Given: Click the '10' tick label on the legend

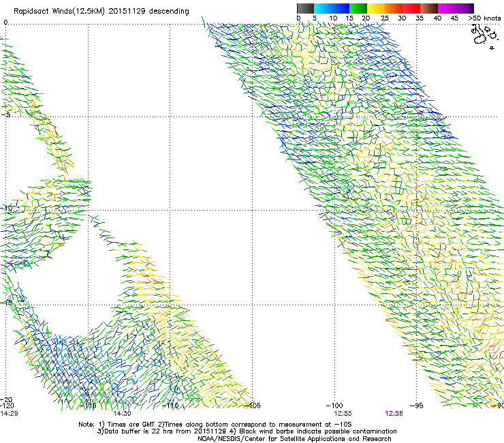Looking at the screenshot, I should [333, 18].
